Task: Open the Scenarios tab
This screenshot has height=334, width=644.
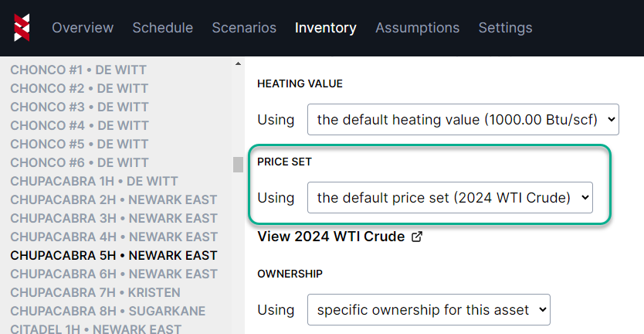Action: click(x=244, y=28)
